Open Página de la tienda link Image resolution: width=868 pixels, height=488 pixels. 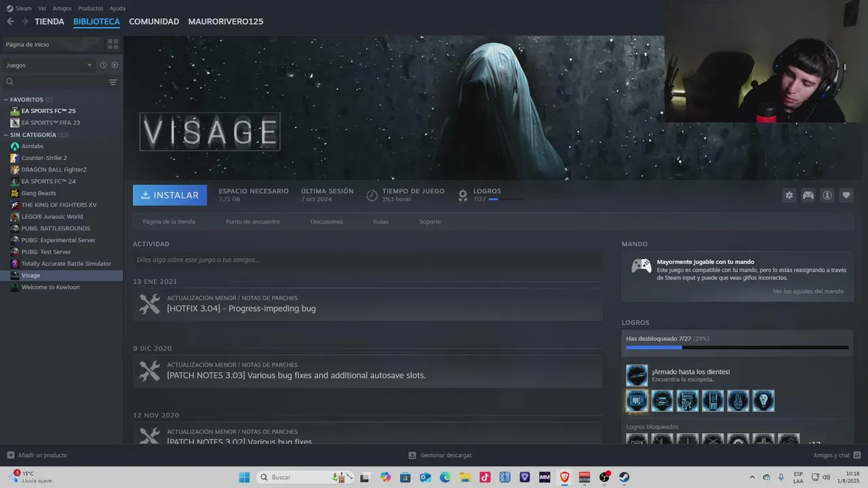coord(169,222)
